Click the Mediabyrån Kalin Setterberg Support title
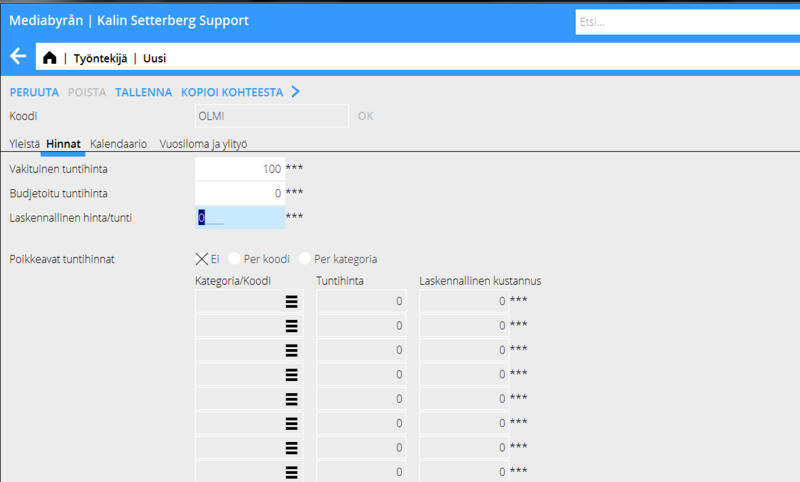This screenshot has width=800, height=482. (x=129, y=20)
